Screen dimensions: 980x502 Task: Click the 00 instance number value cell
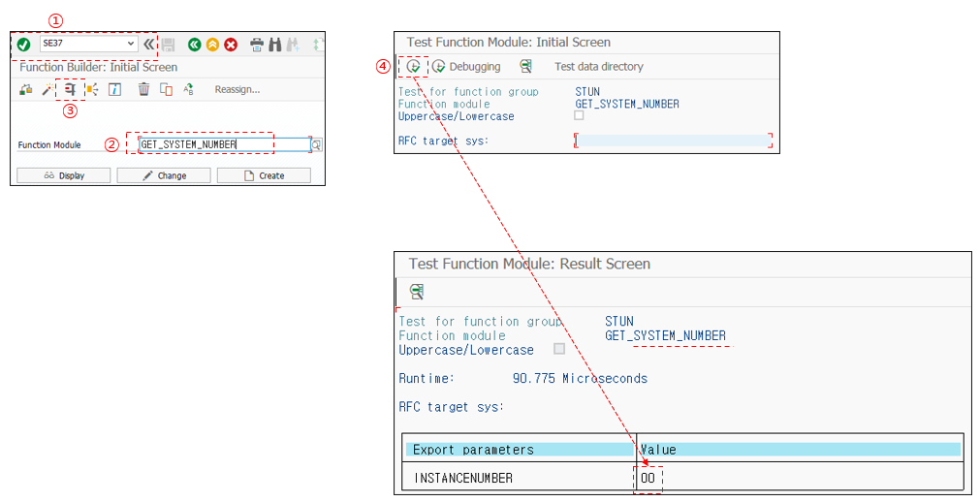(x=648, y=478)
